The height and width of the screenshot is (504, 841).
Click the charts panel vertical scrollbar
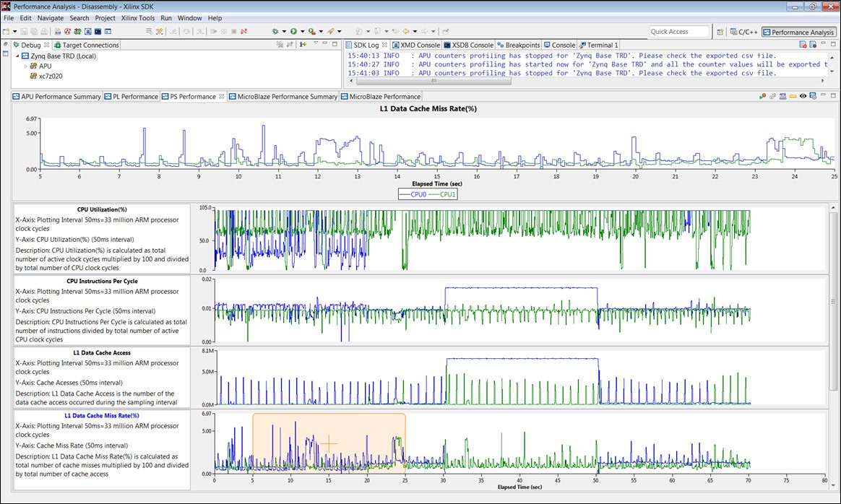[832, 301]
